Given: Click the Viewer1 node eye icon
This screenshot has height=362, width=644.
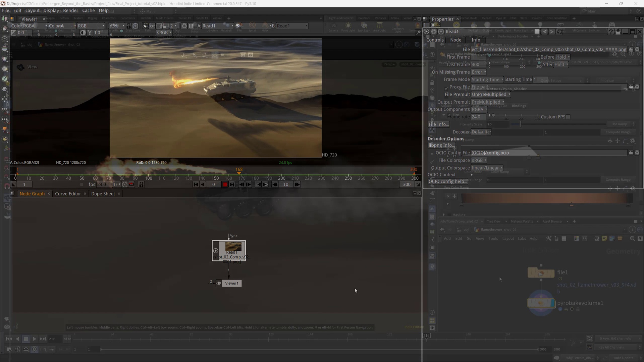Looking at the screenshot, I should (x=219, y=283).
